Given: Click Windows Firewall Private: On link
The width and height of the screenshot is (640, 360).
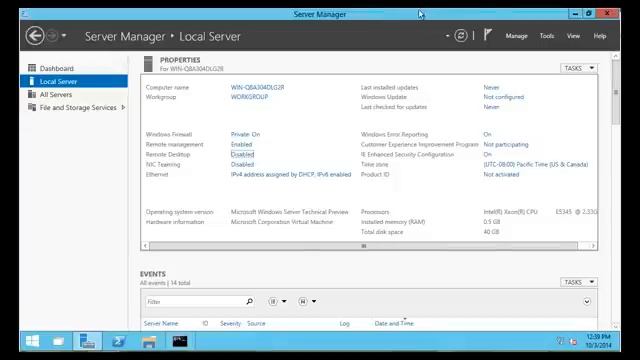Looking at the screenshot, I should click(x=245, y=134).
